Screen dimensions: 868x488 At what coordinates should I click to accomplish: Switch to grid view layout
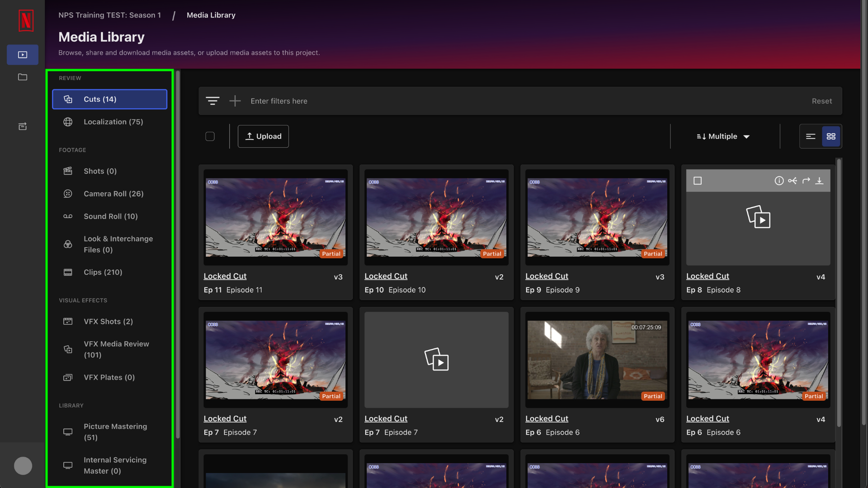pyautogui.click(x=831, y=136)
